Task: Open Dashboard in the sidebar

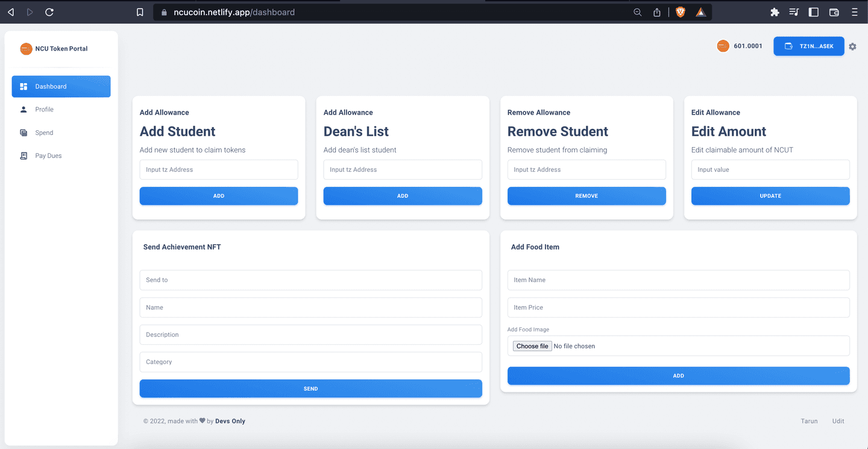Action: tap(61, 86)
